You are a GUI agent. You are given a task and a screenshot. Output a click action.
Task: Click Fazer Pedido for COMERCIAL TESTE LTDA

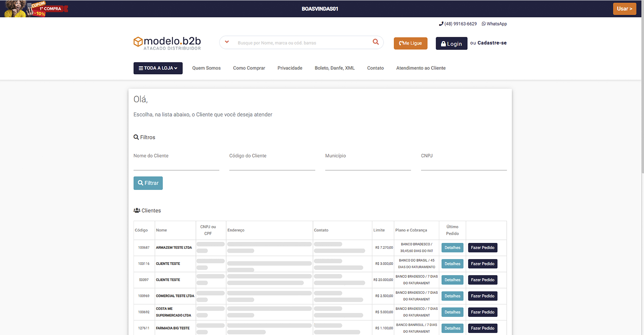pos(482,296)
